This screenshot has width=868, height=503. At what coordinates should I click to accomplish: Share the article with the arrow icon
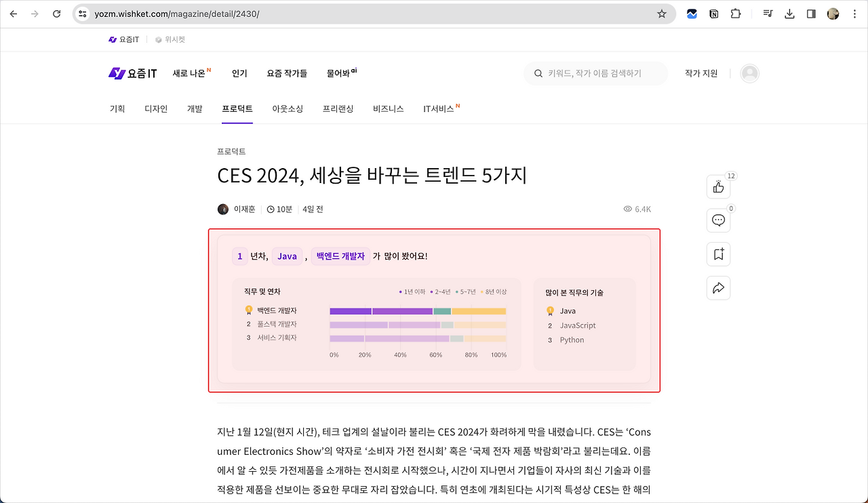718,288
